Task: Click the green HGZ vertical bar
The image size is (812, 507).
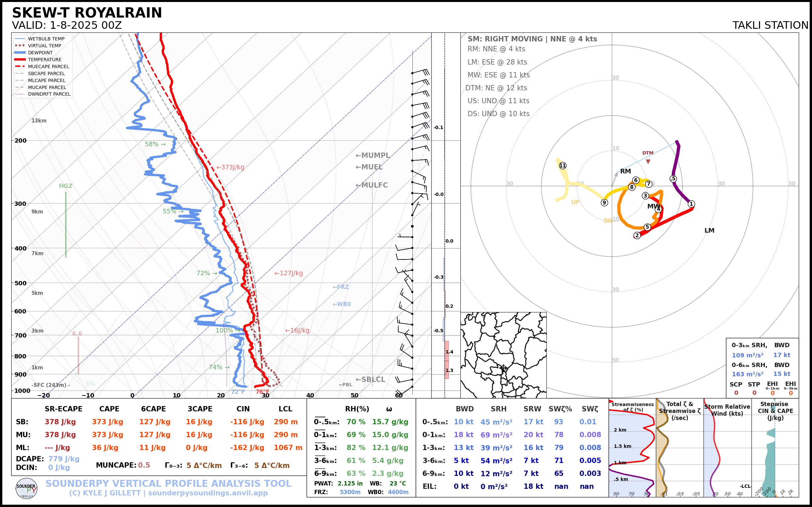Action: (66, 225)
